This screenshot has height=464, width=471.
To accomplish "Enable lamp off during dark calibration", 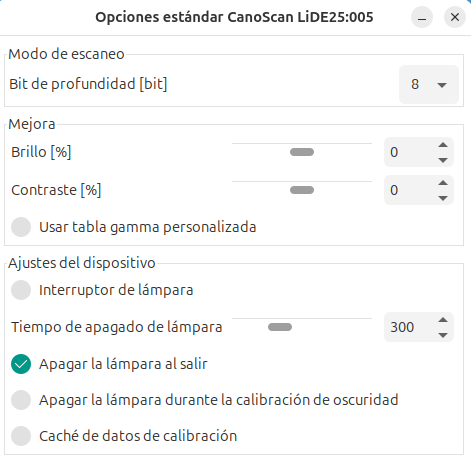I will 21,400.
